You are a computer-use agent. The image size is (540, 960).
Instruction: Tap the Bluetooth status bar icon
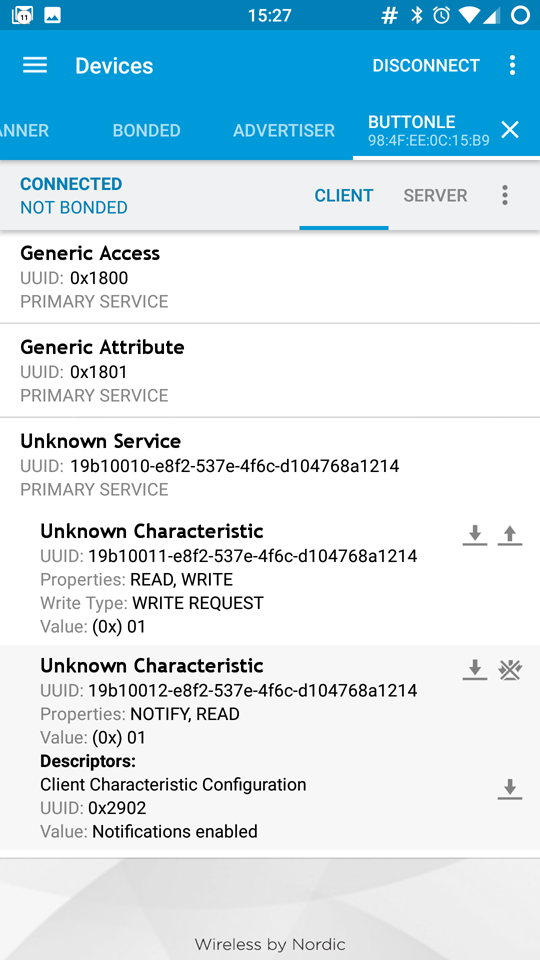[417, 15]
